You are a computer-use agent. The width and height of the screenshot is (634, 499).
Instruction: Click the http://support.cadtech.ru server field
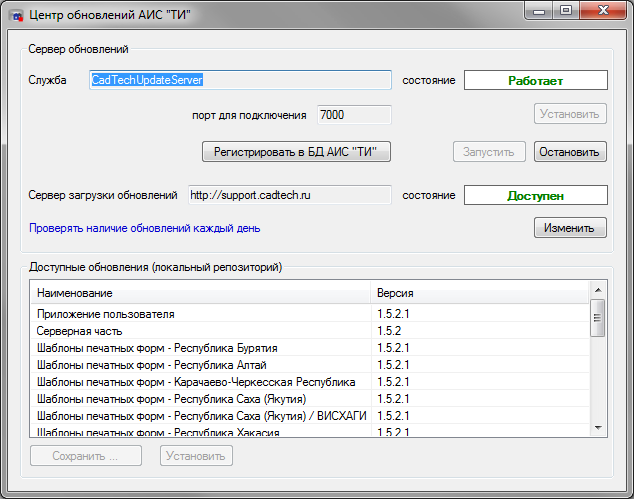288,195
